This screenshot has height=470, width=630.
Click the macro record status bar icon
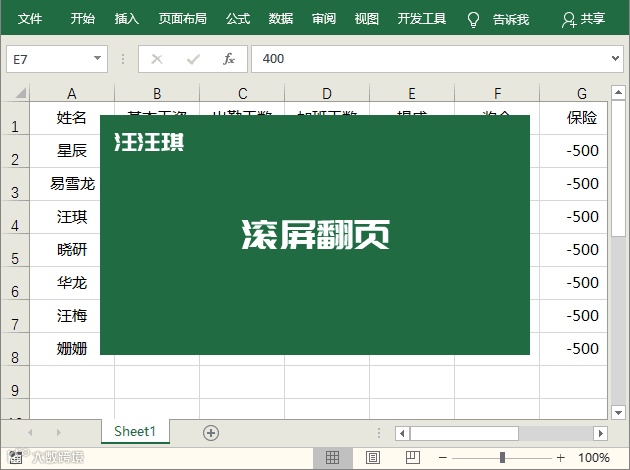coord(15,457)
